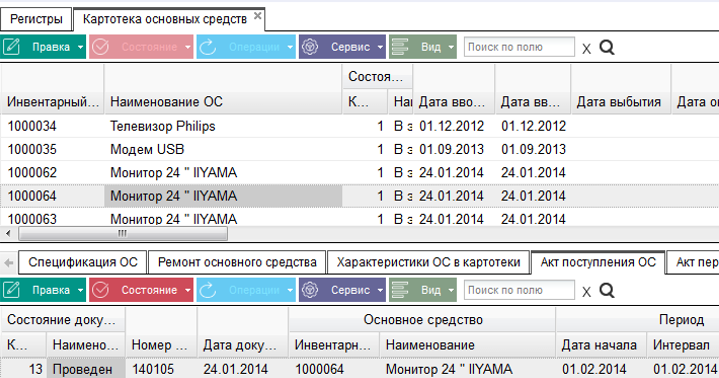The height and width of the screenshot is (378, 719).
Task: Expand the top Правка dropdown arrow
Action: [x=80, y=47]
